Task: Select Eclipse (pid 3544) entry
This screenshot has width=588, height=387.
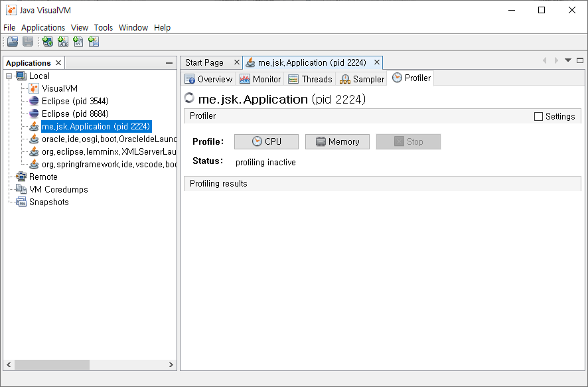Action: tap(75, 102)
